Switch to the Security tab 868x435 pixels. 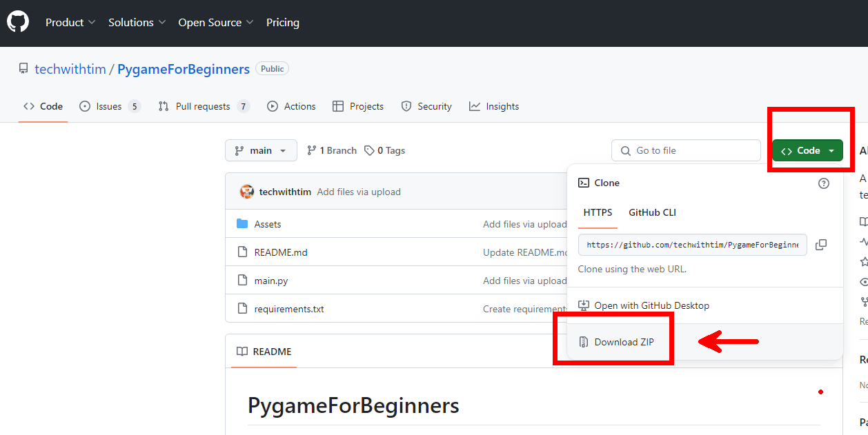pos(426,106)
